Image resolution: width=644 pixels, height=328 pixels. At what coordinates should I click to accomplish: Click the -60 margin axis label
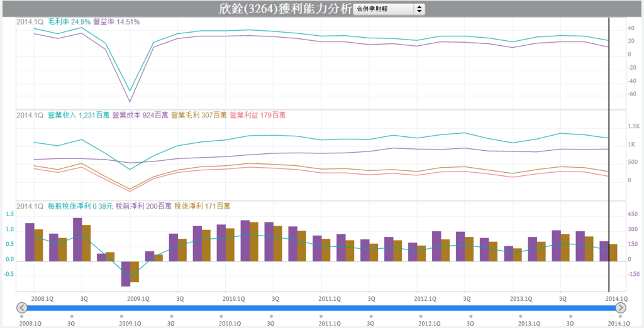(x=631, y=94)
